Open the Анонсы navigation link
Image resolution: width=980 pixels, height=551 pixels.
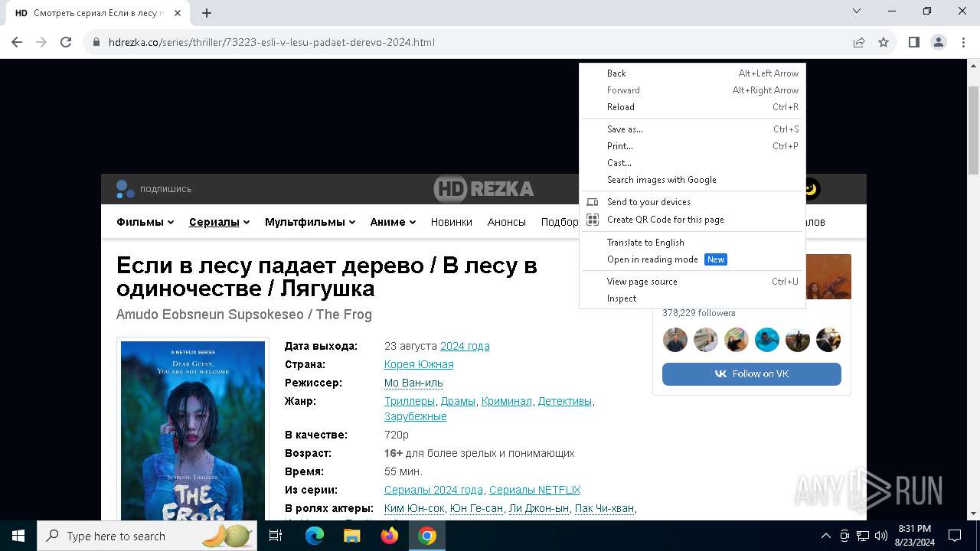(507, 222)
